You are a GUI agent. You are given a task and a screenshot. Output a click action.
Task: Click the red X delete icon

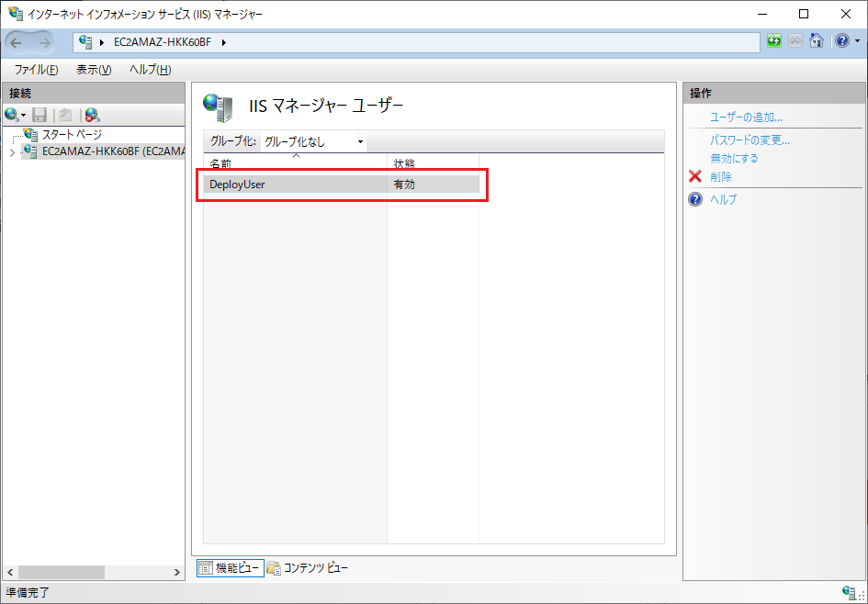(x=694, y=176)
